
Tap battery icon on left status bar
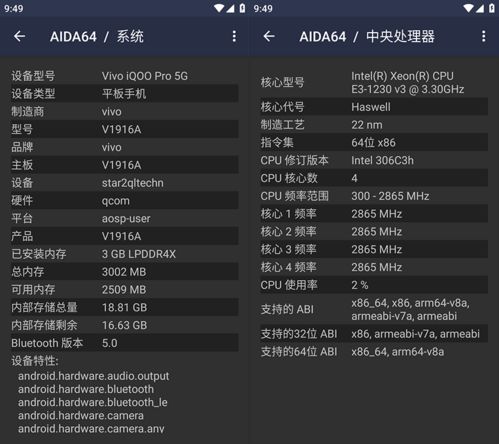[242, 8]
